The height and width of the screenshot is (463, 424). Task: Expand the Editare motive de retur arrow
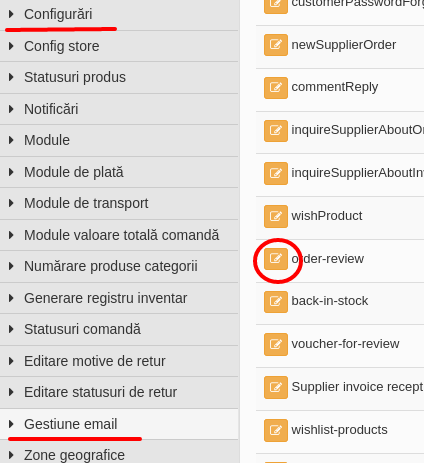[x=11, y=361]
